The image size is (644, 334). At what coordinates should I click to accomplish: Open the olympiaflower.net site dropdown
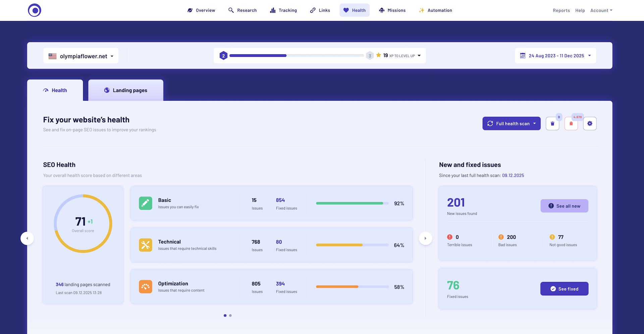(81, 56)
